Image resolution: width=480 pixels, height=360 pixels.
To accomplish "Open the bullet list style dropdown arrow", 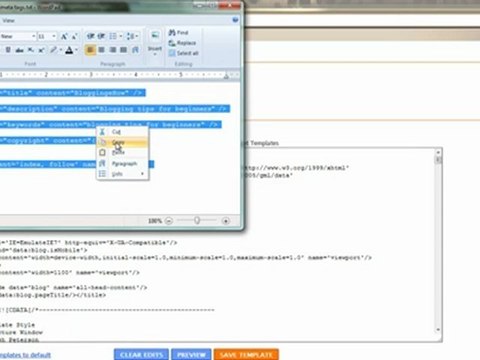I will point(121,36).
